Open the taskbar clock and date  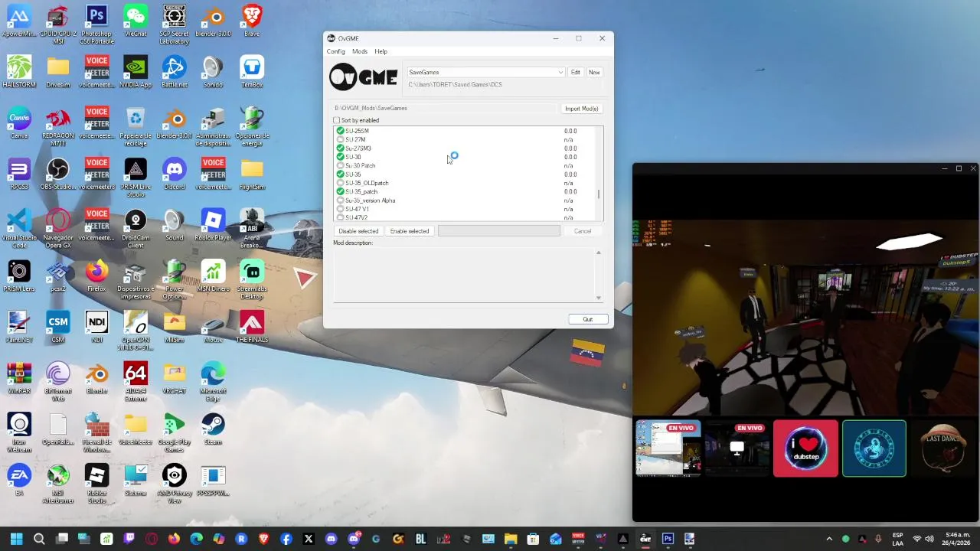[957, 539]
